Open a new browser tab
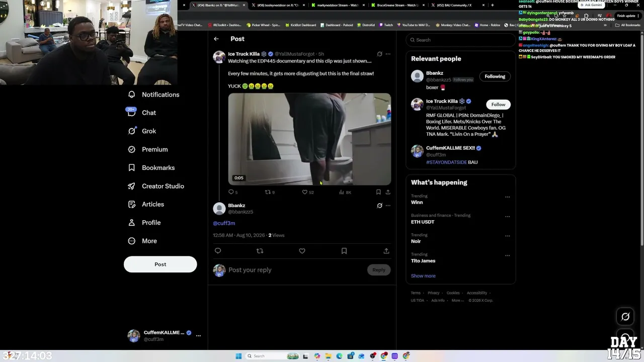This screenshot has width=644, height=362. pyautogui.click(x=492, y=5)
